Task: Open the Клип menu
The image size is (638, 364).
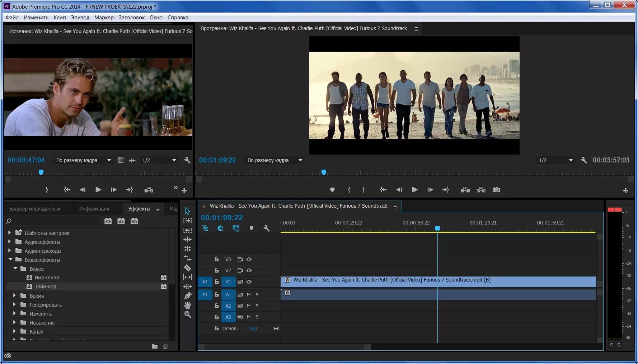Action: coord(60,17)
